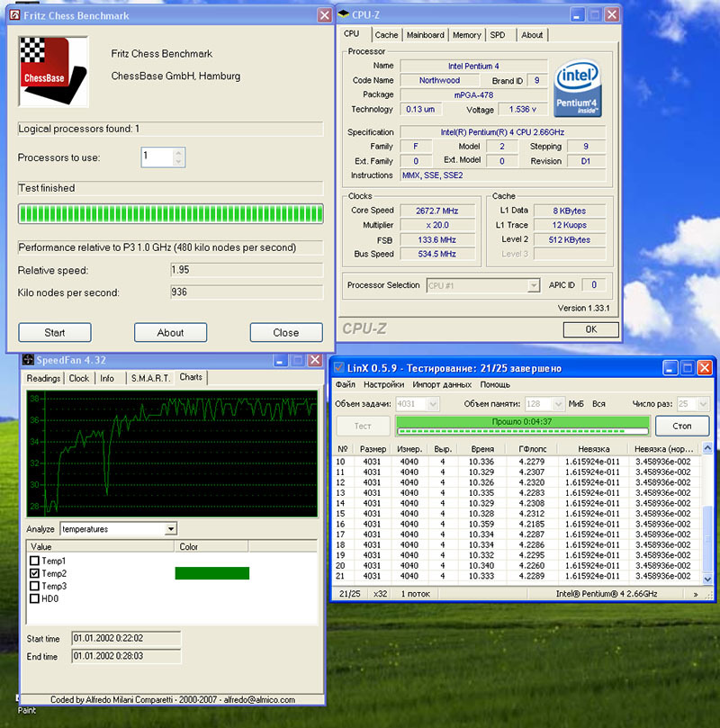Close the CPU-Z window

click(x=612, y=15)
